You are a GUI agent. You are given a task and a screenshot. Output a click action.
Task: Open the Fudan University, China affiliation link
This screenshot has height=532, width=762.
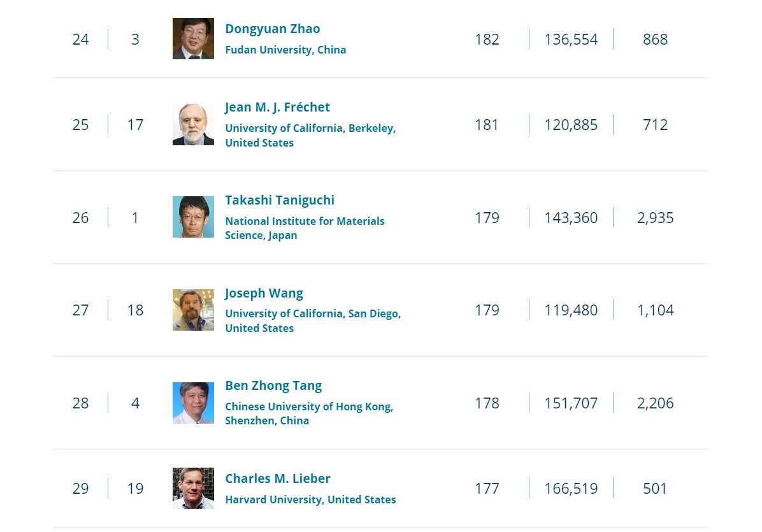coord(285,50)
